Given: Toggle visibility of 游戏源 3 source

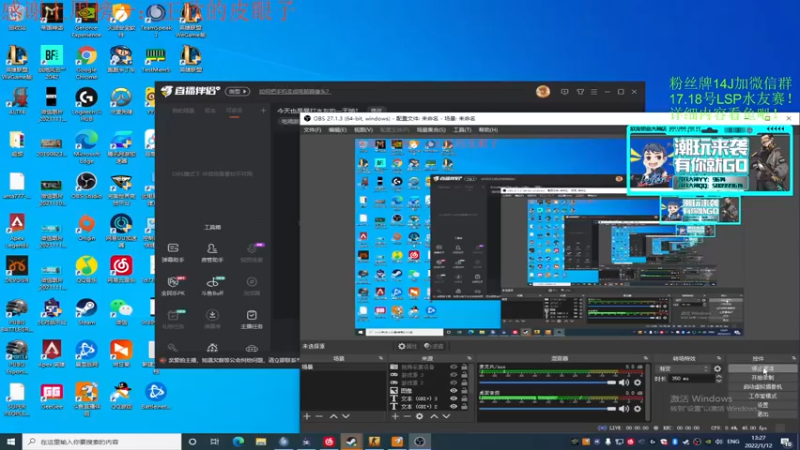Looking at the screenshot, I should pyautogui.click(x=453, y=375).
